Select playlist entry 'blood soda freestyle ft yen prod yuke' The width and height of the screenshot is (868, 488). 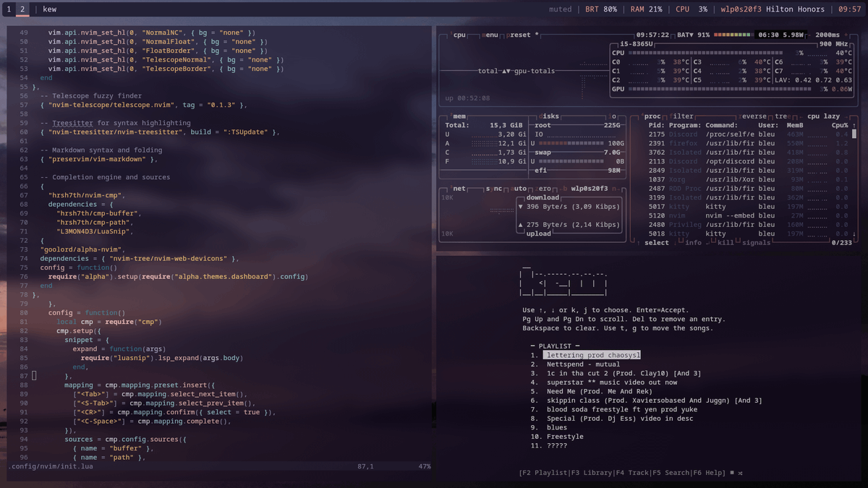(621, 409)
